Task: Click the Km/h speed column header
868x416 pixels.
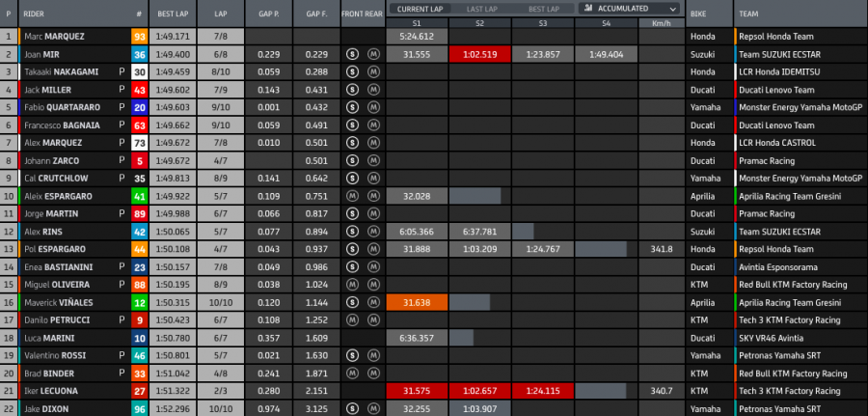Action: tap(662, 21)
